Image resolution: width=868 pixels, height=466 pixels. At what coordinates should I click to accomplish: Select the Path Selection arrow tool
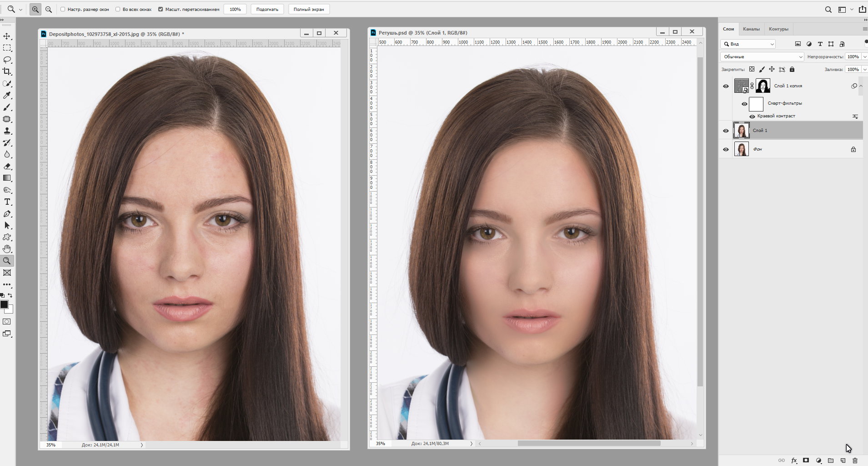click(x=7, y=226)
